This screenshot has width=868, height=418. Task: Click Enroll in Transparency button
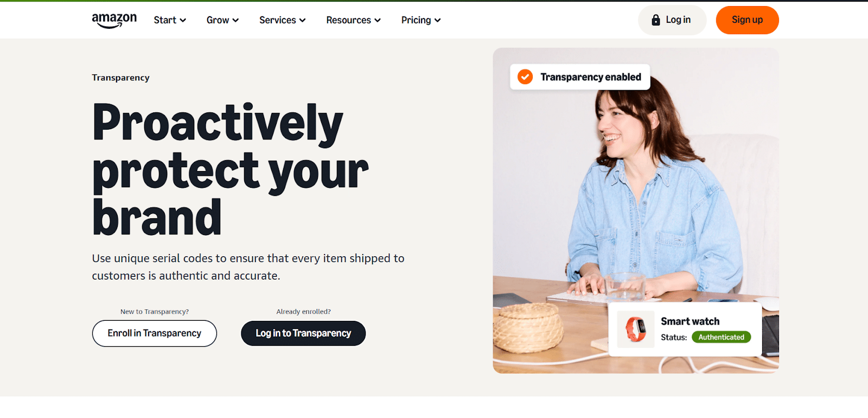[155, 333]
